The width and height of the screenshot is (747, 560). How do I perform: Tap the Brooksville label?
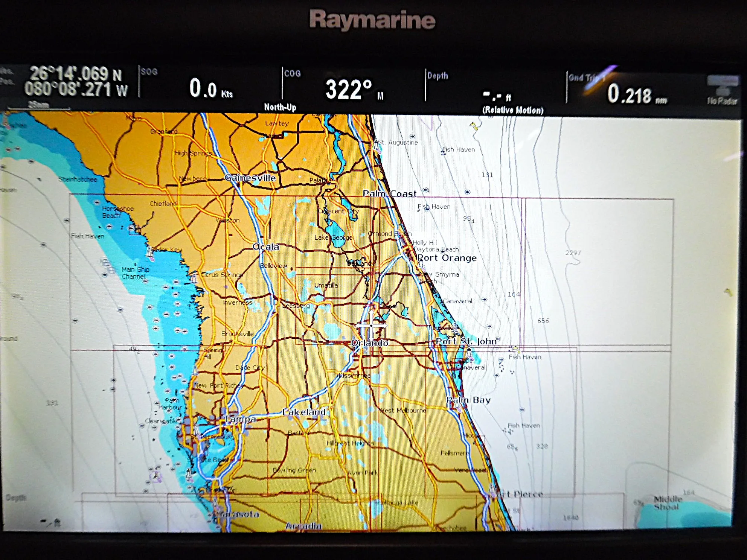tap(238, 334)
